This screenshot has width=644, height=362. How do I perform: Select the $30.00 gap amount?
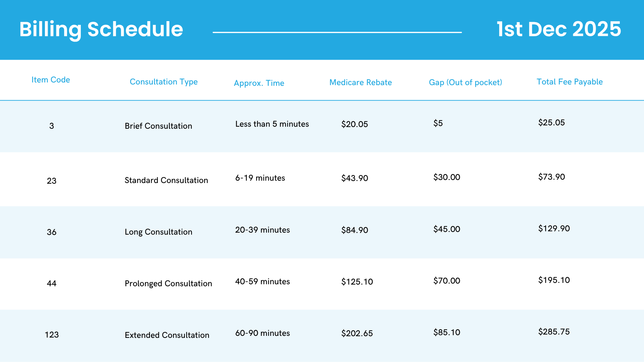446,177
